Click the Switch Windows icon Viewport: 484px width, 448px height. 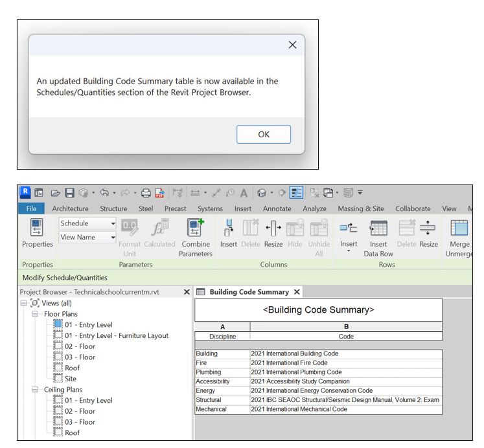tap(328, 193)
